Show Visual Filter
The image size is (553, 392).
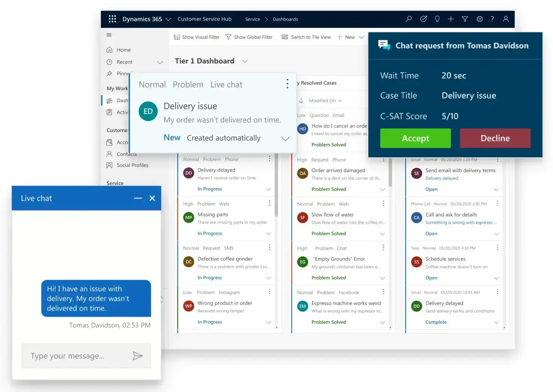[197, 37]
